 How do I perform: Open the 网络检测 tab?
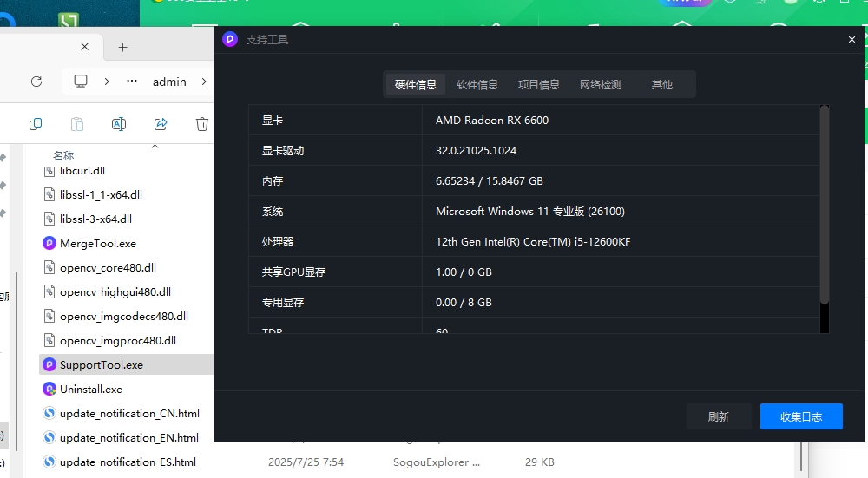pos(601,84)
